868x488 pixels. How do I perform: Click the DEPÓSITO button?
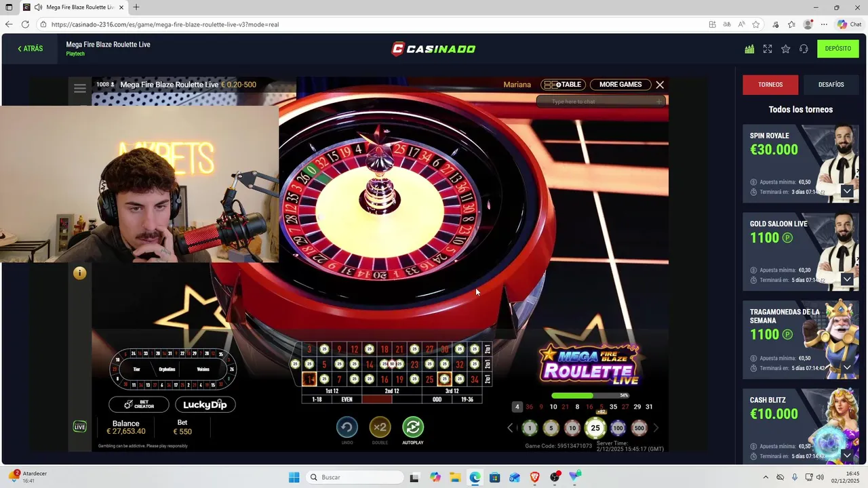click(x=838, y=49)
